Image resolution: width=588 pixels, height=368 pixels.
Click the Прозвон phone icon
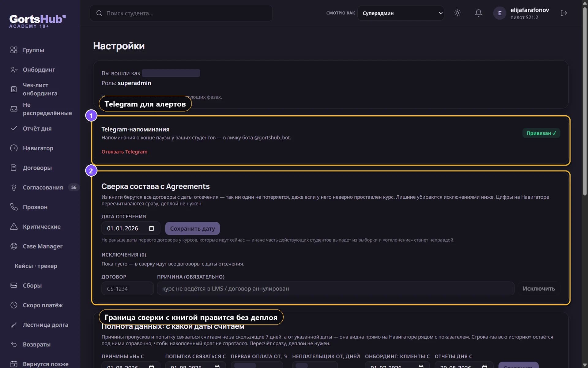tap(14, 207)
